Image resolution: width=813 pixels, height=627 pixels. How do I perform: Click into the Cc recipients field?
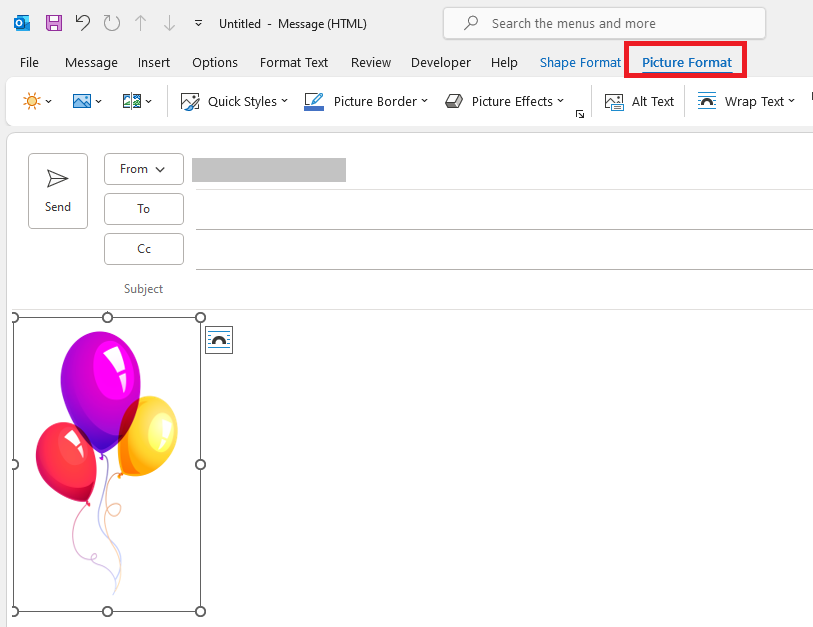coord(504,250)
